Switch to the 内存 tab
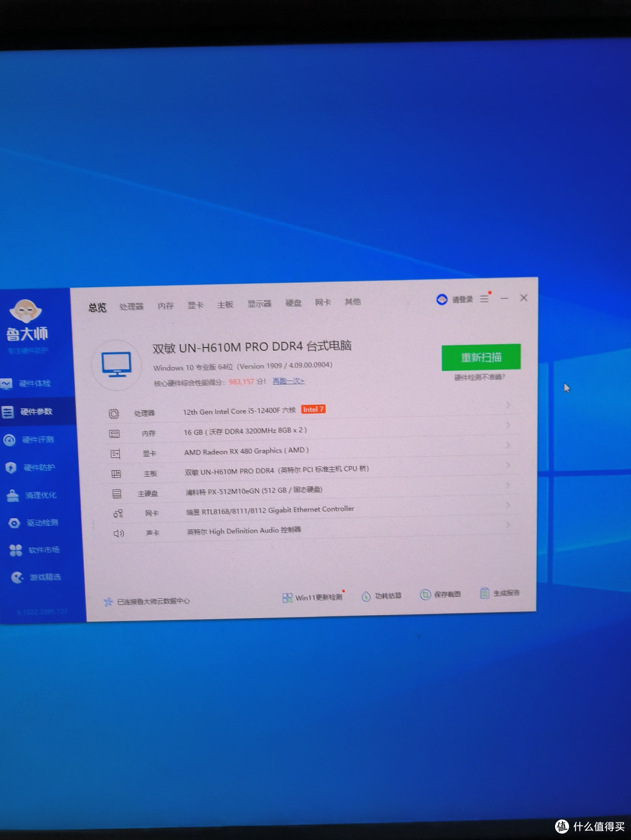This screenshot has width=631, height=840. [x=165, y=306]
